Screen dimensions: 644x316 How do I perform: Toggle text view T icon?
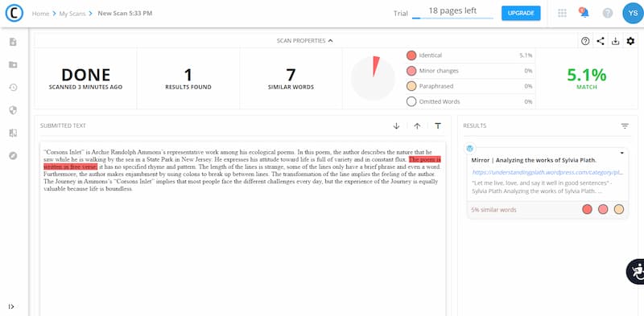[438, 126]
